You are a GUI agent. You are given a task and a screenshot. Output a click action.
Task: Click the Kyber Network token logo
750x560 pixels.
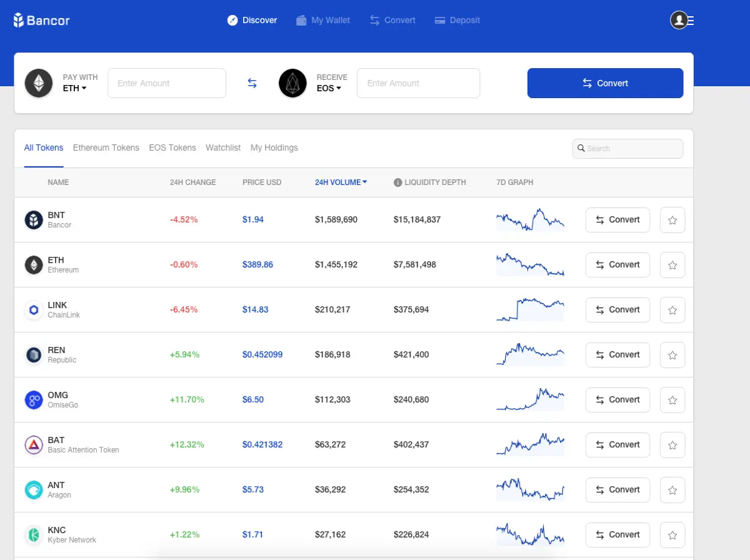[x=33, y=535]
